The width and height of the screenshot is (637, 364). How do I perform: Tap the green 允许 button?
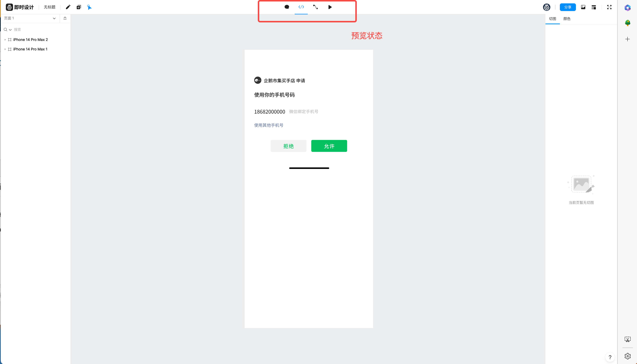tap(329, 146)
